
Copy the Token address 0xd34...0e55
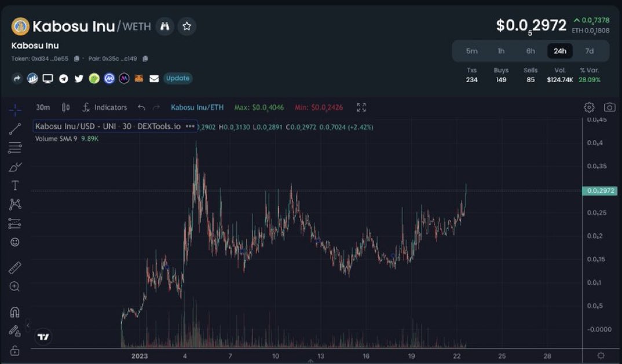[x=76, y=58]
